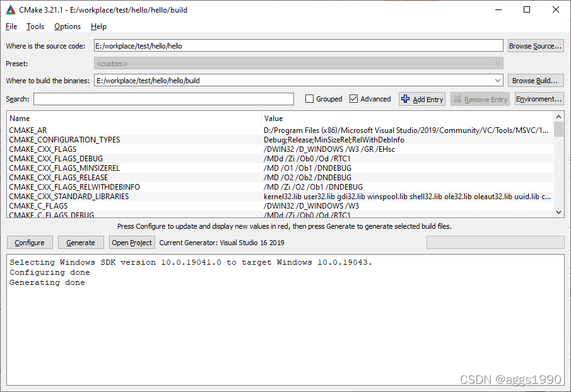Select the CMAKE_CXX_FLAGS entry
Image resolution: width=571 pixels, height=392 pixels.
(x=43, y=149)
